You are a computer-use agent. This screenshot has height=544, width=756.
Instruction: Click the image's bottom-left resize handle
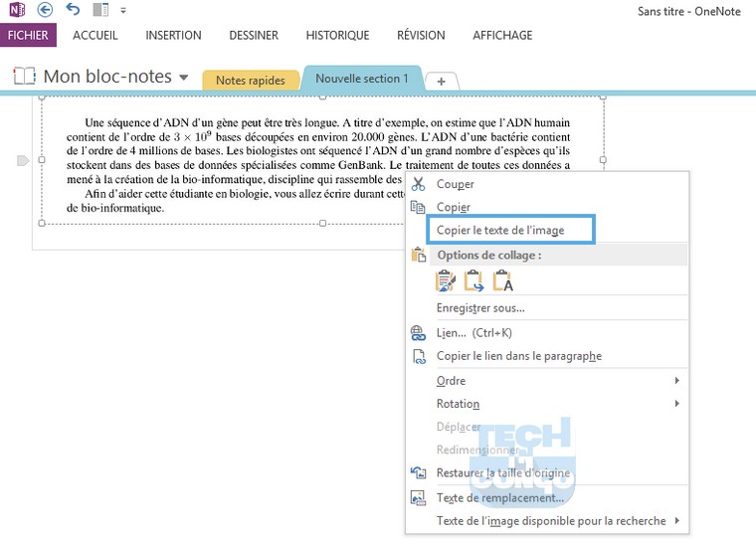(x=42, y=223)
